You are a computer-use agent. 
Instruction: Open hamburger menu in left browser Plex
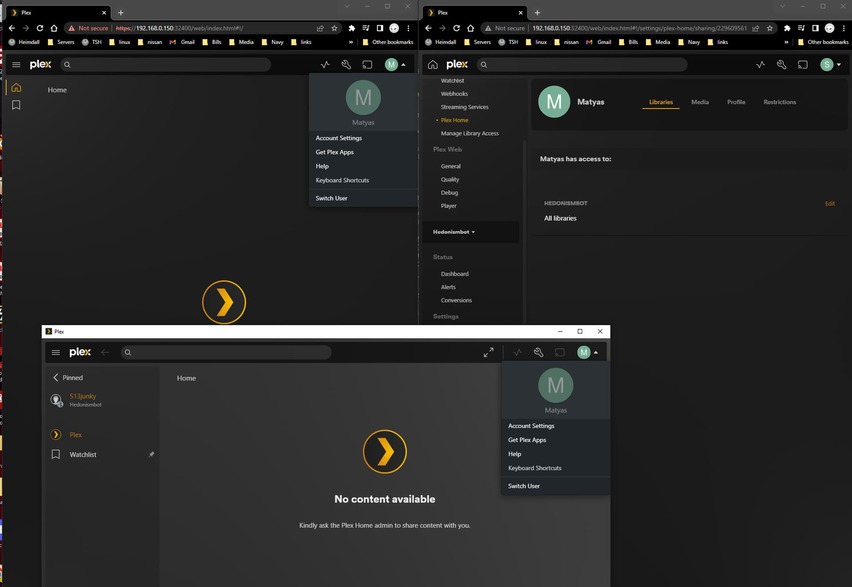click(x=16, y=65)
